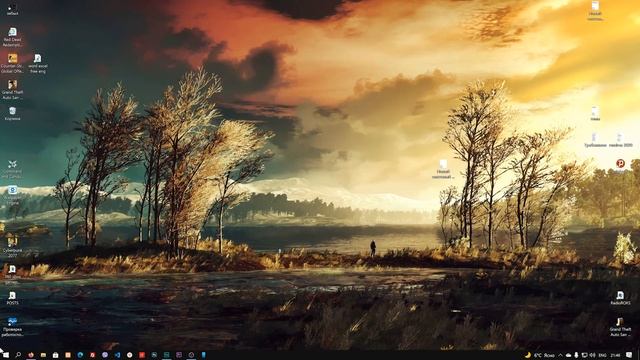This screenshot has height=360, width=640.
Task: Open the Проверка работоспособности desktop shortcut
Action: (x=12, y=327)
